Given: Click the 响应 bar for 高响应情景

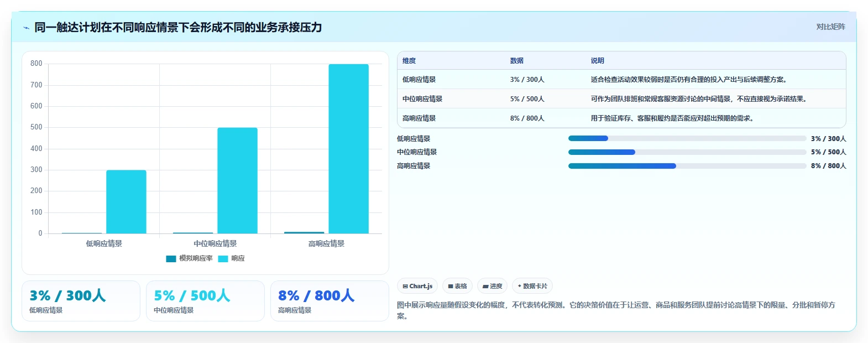Looking at the screenshot, I should [x=348, y=149].
